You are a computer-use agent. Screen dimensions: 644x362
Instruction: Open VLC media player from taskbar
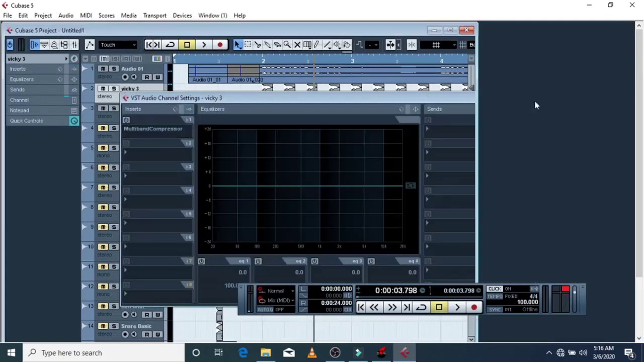(x=311, y=353)
